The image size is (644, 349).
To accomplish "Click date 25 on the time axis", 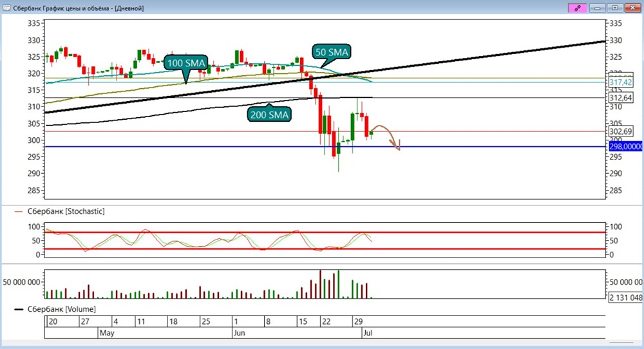I will tap(206, 321).
